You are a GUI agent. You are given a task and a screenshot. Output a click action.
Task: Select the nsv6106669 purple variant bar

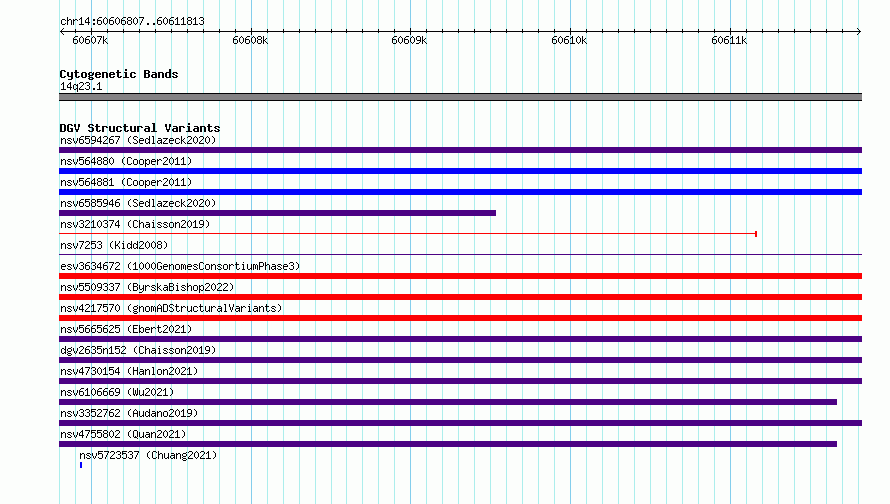pyautogui.click(x=448, y=402)
